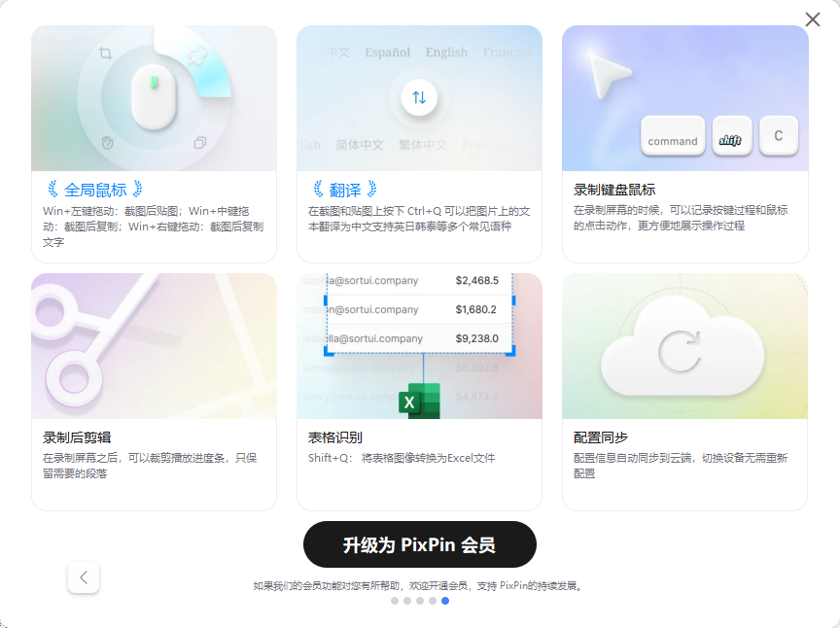
Task: Go back with the left arrow button
Action: coord(84,577)
